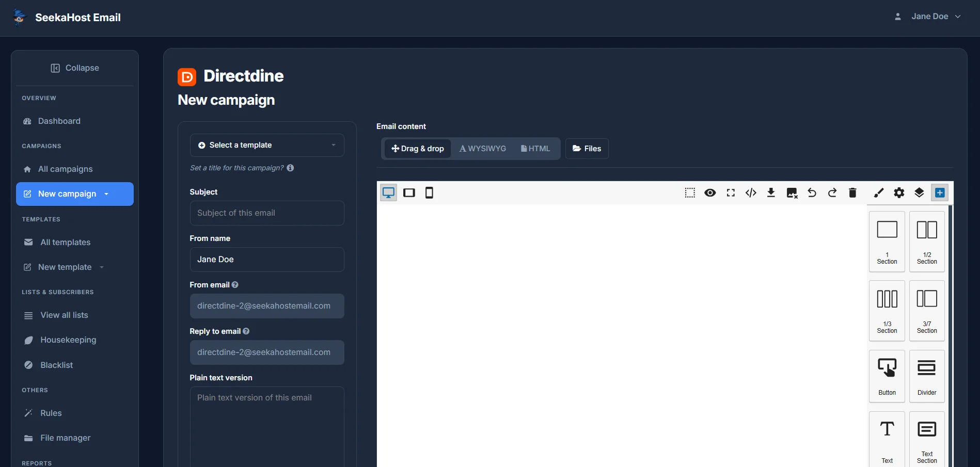980x467 pixels.
Task: Open Blacklist in sidebar
Action: [75, 365]
